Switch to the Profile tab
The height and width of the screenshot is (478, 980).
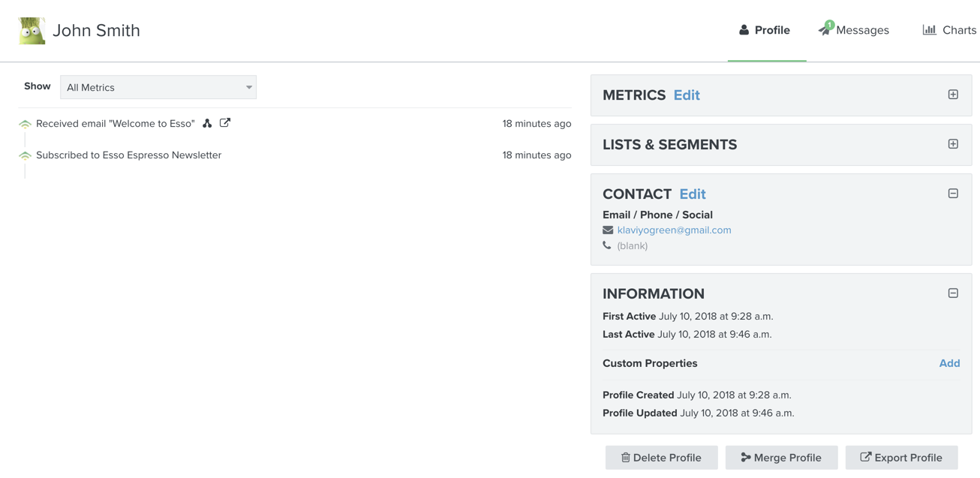point(765,30)
